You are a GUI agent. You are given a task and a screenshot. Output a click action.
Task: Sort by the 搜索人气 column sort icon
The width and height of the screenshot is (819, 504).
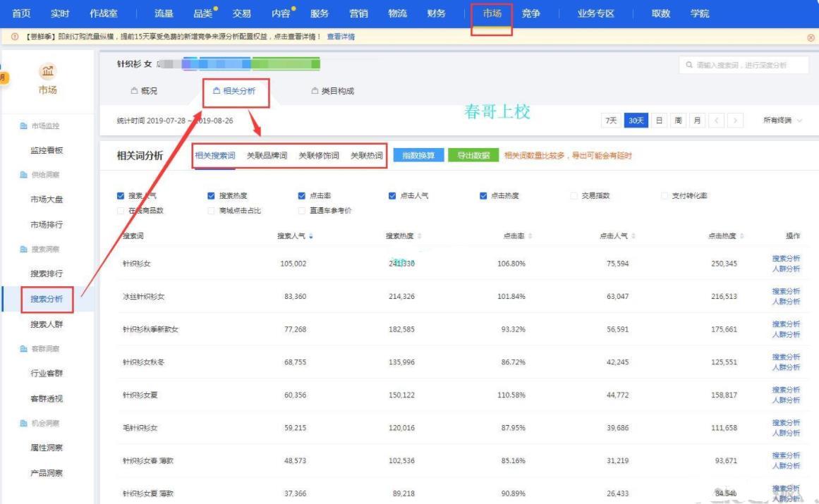311,236
